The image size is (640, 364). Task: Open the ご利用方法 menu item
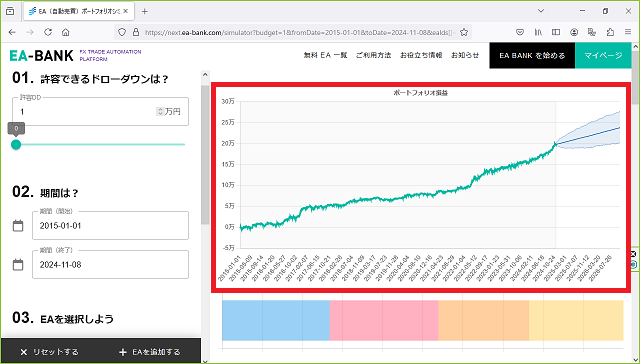[x=373, y=55]
